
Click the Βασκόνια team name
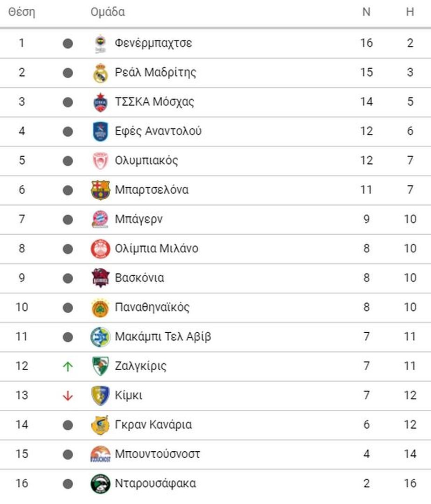coord(139,278)
